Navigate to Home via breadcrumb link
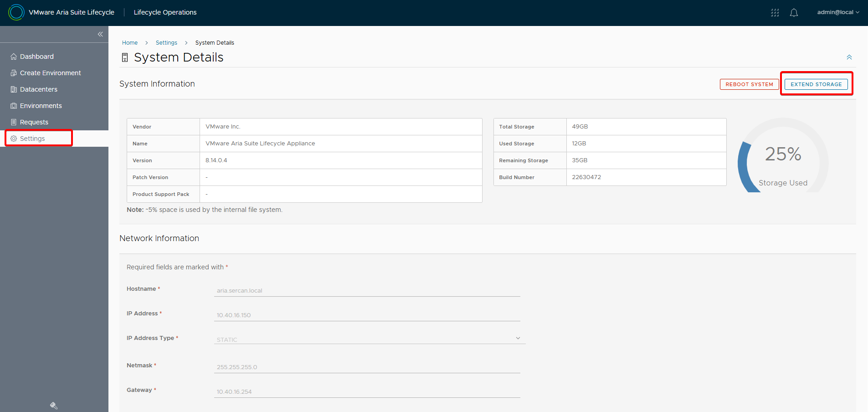Screen dimensions: 868x412 130,43
